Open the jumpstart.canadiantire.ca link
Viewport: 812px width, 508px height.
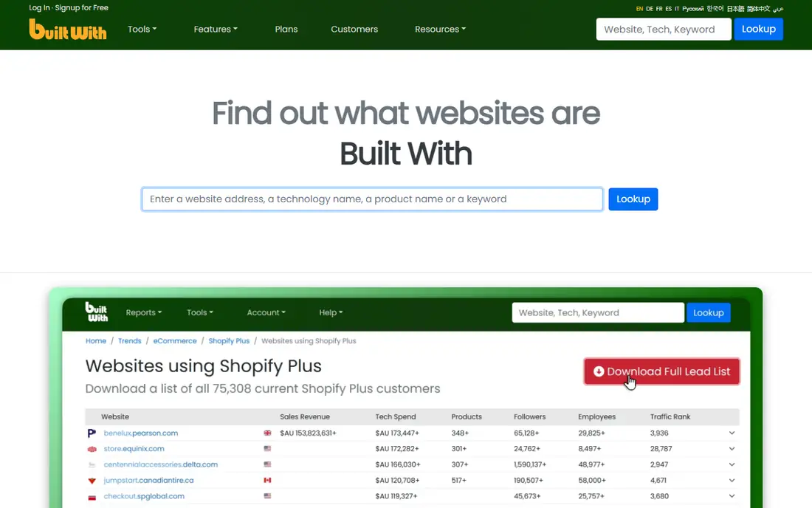pos(148,480)
